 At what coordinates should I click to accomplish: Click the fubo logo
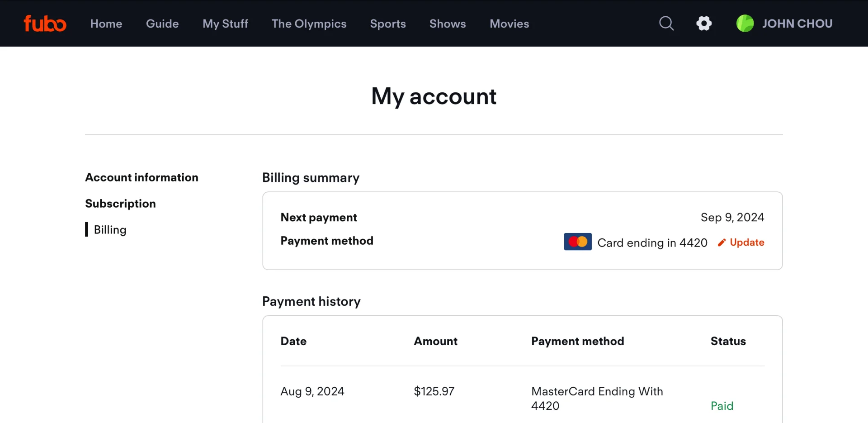pyautogui.click(x=45, y=24)
